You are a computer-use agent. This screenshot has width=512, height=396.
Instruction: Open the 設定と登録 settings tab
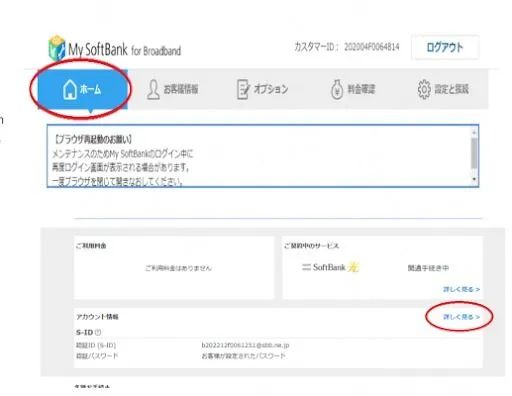[x=443, y=89]
